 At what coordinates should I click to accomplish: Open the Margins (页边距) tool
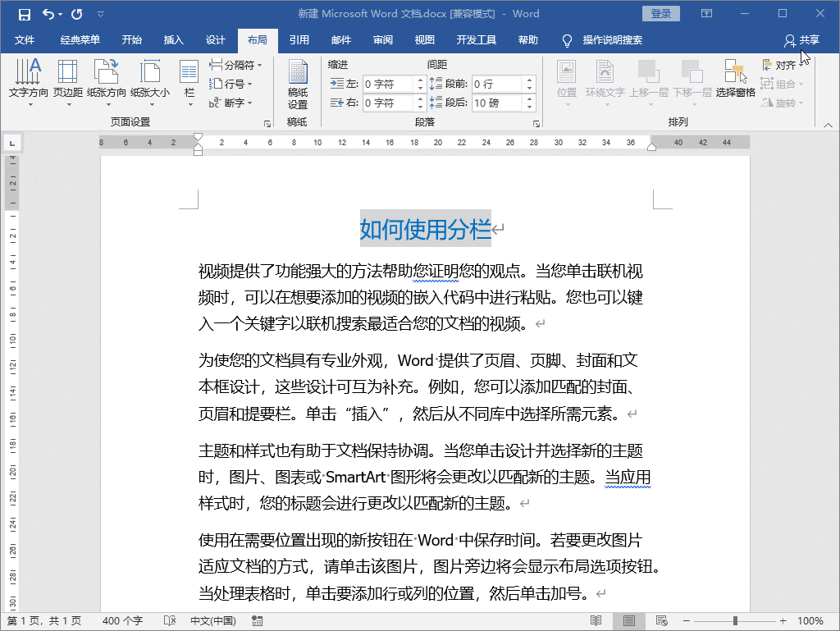68,83
